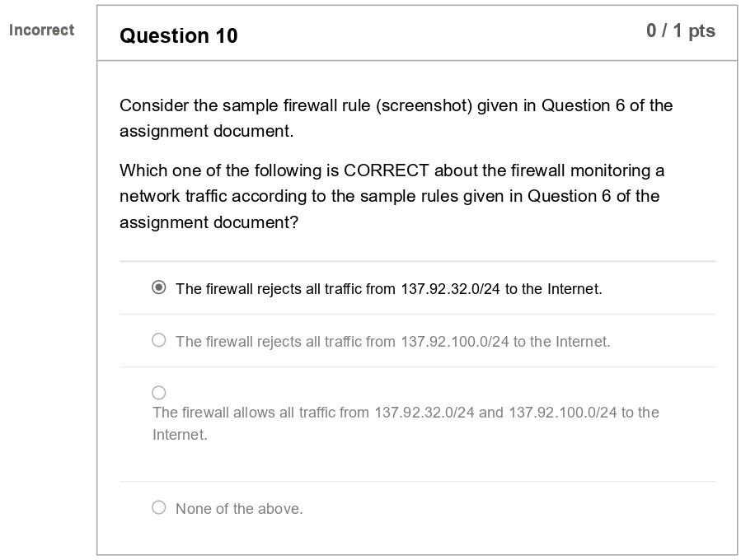Click the answer text rejecting all 137.92.32.0/24 traffic
Viewport: 741px width, 560px height.
(388, 288)
